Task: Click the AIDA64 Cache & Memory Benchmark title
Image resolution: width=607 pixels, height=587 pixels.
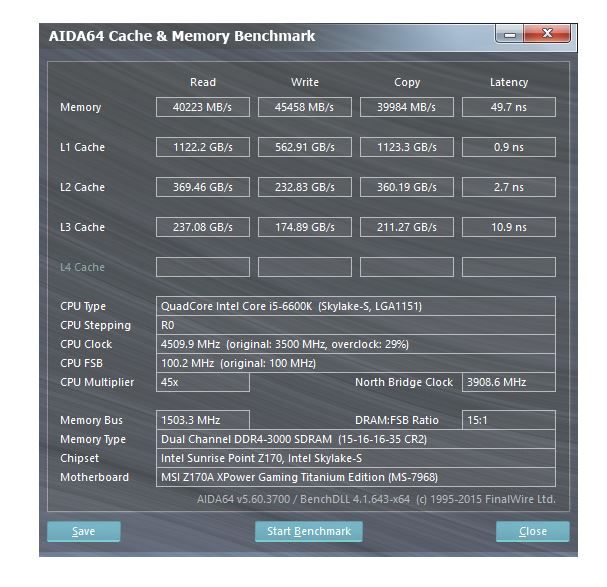Action: pyautogui.click(x=182, y=36)
